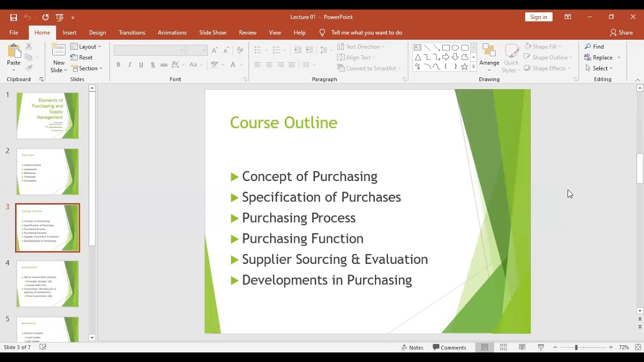Click the Find magnifier button

[594, 47]
